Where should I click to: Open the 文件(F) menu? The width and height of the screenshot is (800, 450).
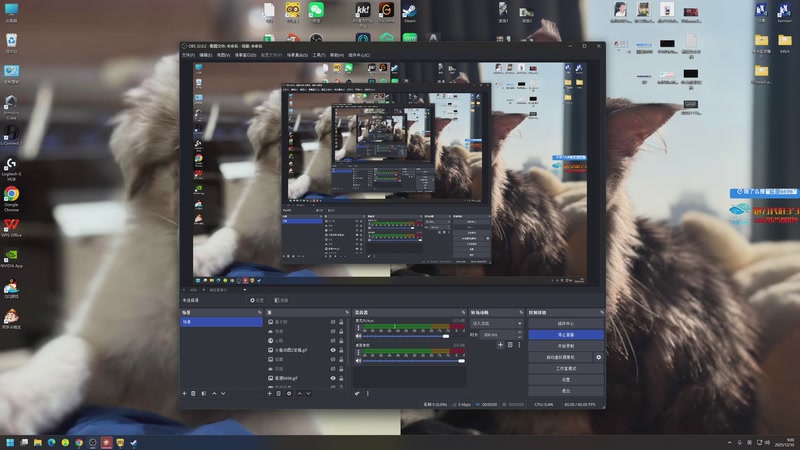pos(188,55)
